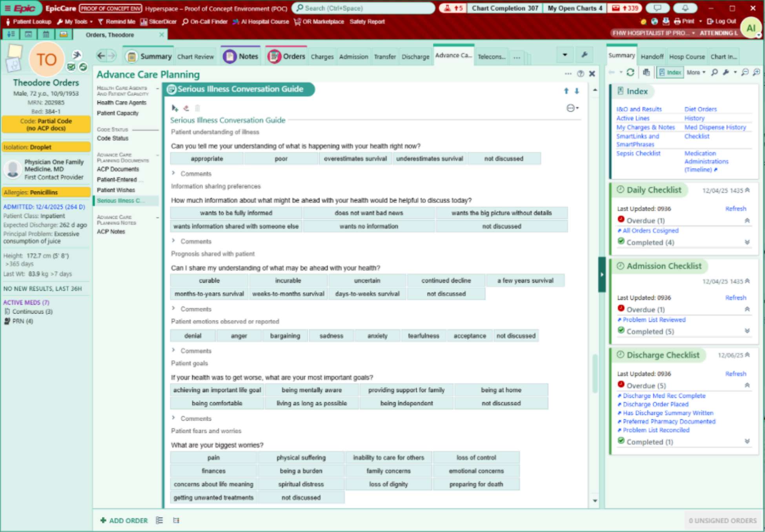Open Code Status in the left navigator
Screen dimensions: 765x532
113,138
